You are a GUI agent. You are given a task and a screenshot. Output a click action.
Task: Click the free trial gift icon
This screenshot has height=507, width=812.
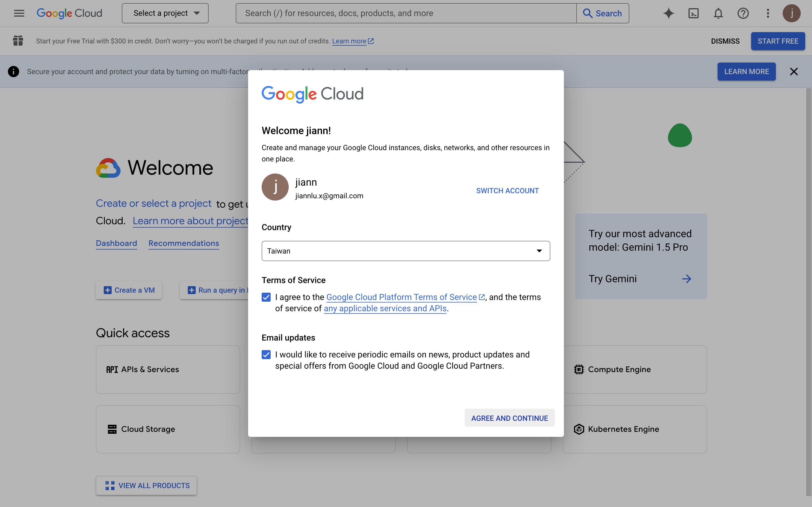pos(18,41)
